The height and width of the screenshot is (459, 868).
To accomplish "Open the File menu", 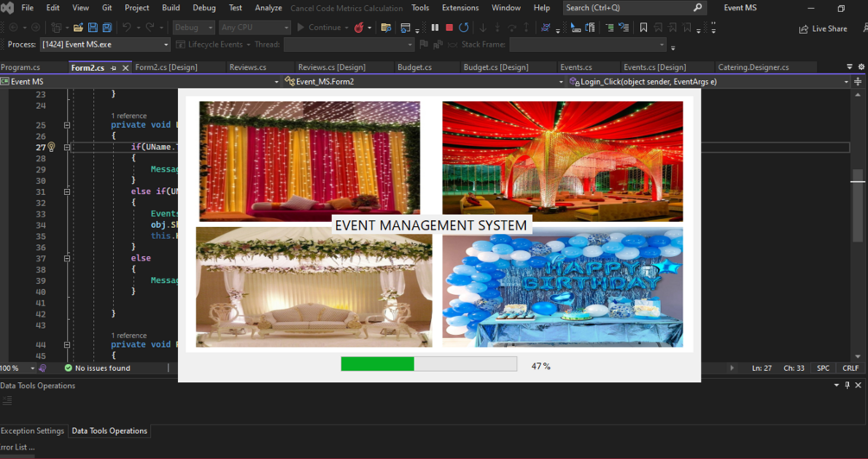I will 27,8.
